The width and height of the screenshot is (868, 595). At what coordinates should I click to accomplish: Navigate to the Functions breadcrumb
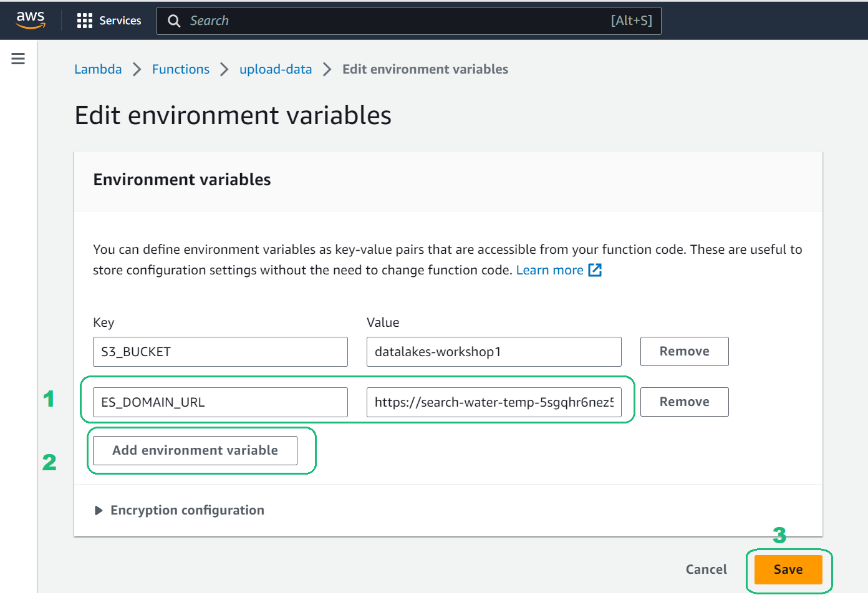tap(181, 69)
